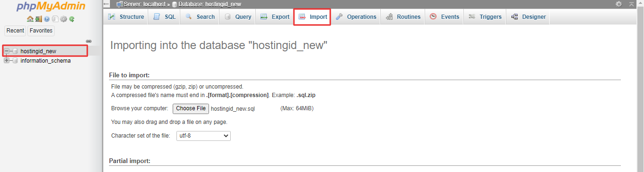Screen dimensions: 644x172
Task: Click the navigation panel settings gear icon
Action: pyautogui.click(x=63, y=19)
